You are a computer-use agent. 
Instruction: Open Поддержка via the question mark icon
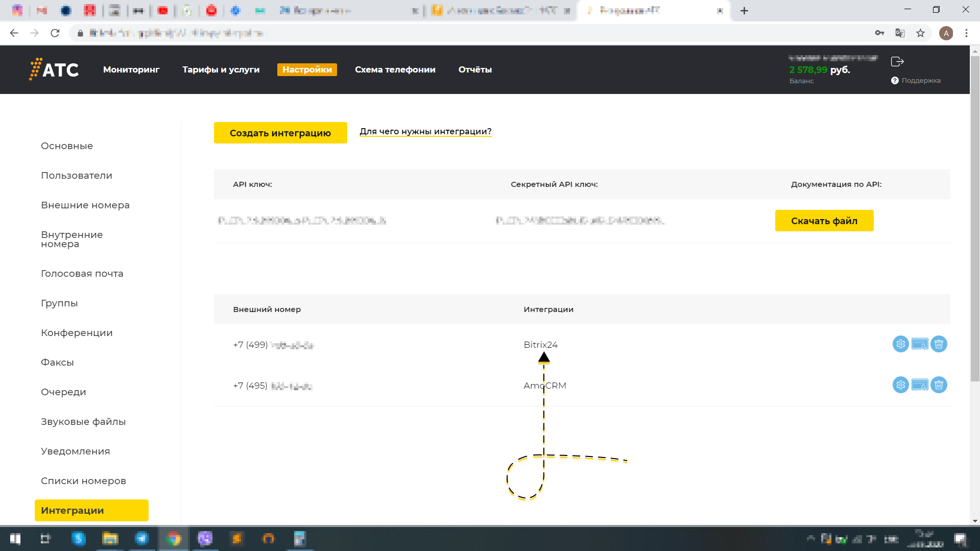[x=894, y=80]
